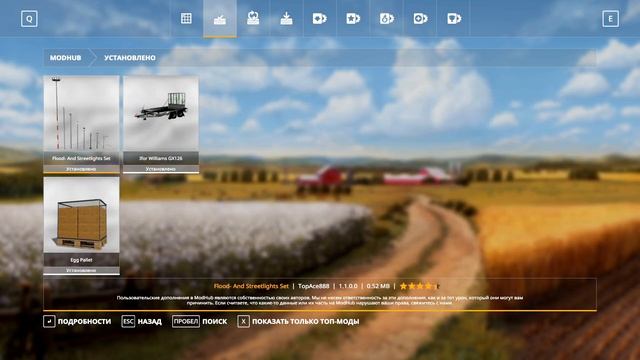Open the downloads tab icon
Viewport: 640px width, 360px height.
pos(287,18)
